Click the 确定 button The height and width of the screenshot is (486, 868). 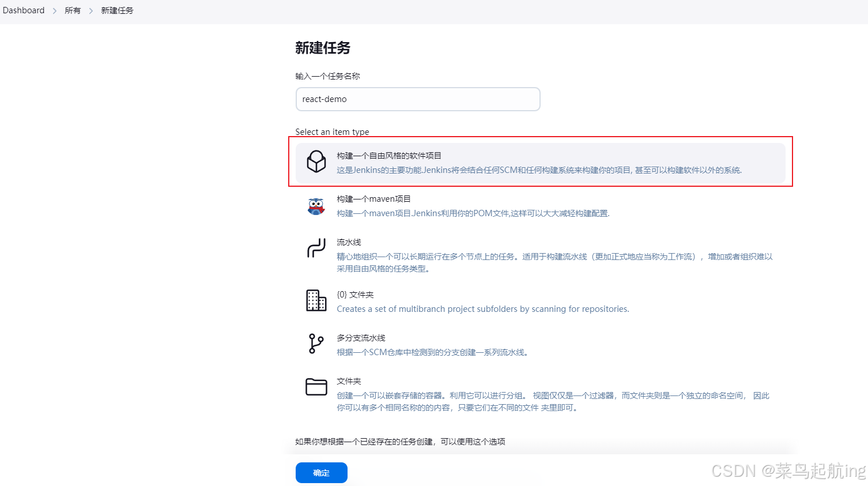pos(321,473)
